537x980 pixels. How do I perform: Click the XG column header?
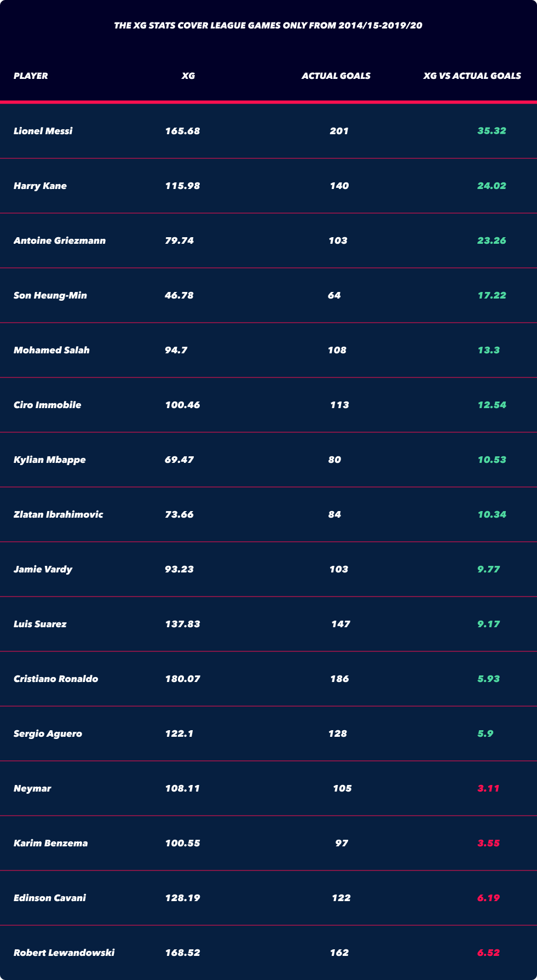pos(188,76)
